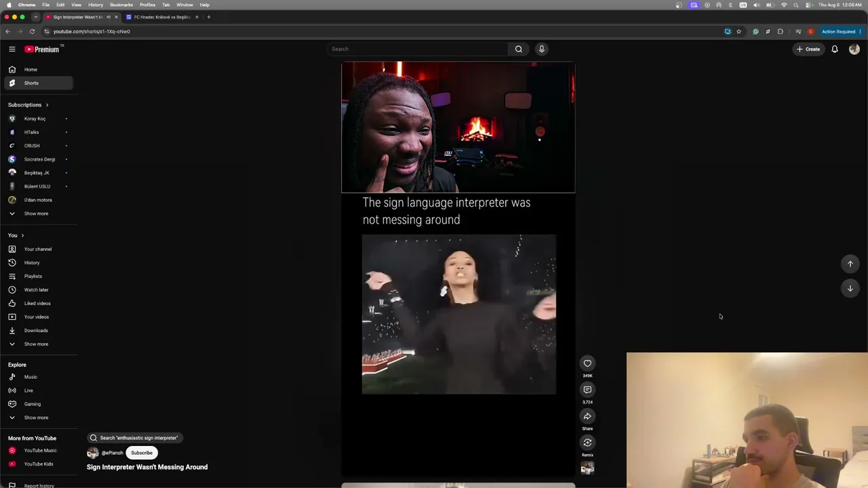Screen dimensions: 868x488
Task: Open the Bookmarks menu
Action: 121,5
